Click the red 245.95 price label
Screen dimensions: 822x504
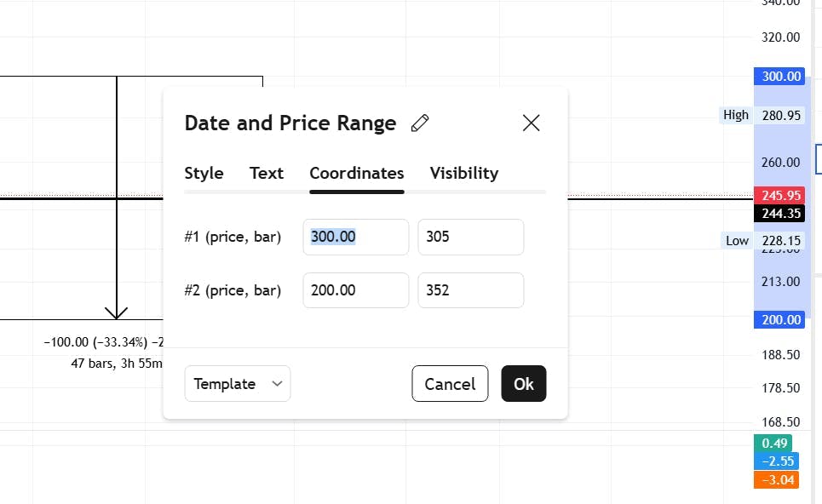(780, 195)
